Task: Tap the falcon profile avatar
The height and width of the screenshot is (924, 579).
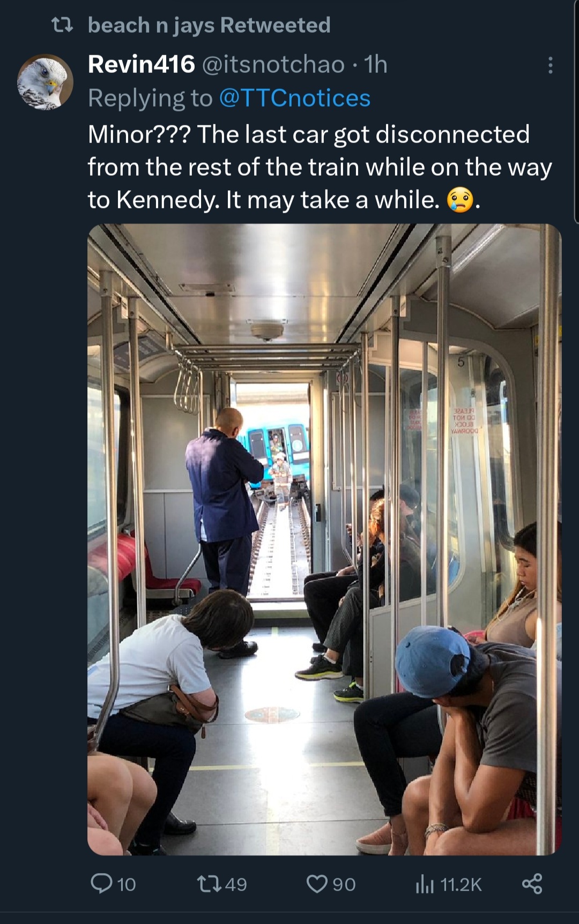Action: click(x=45, y=82)
